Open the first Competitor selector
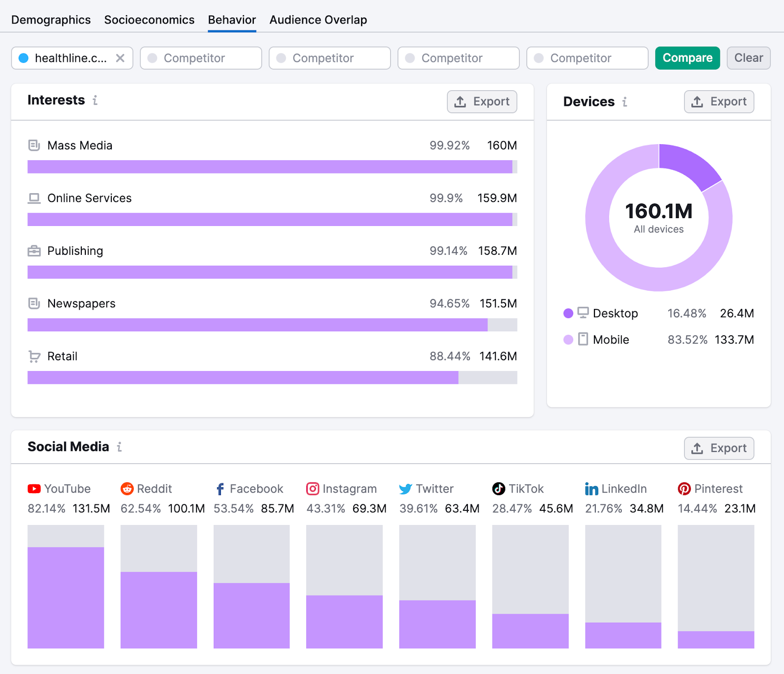Image resolution: width=784 pixels, height=674 pixels. [x=201, y=58]
